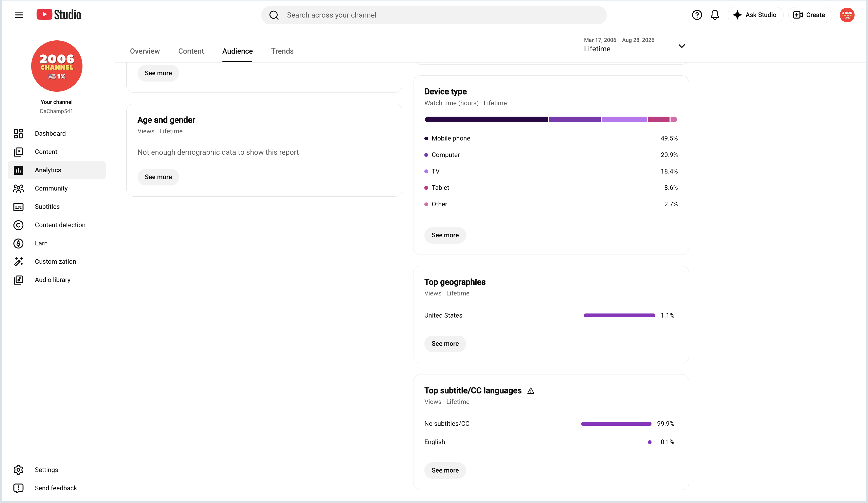Select the Content detection copyright icon
868x503 pixels.
(x=18, y=225)
